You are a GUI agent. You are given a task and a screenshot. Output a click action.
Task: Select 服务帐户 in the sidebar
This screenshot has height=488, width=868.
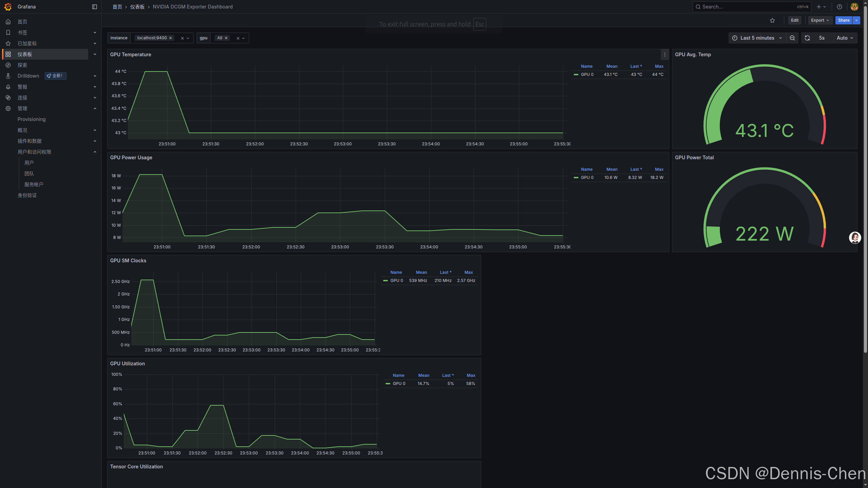(x=34, y=184)
